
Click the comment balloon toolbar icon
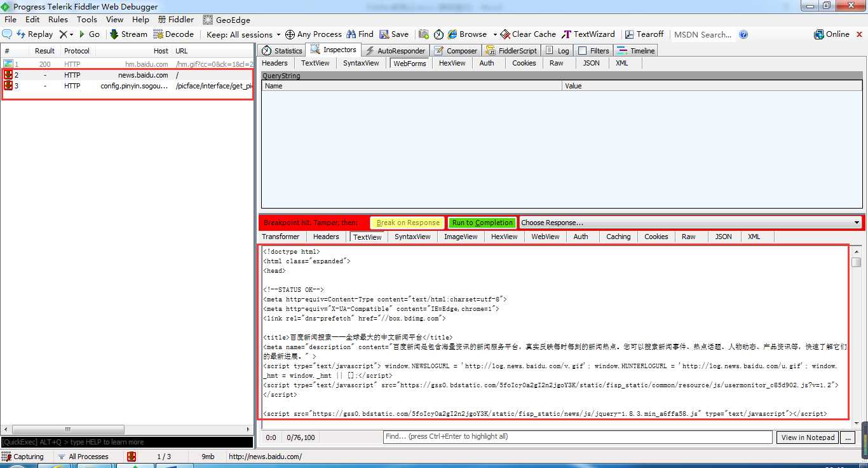click(7, 34)
